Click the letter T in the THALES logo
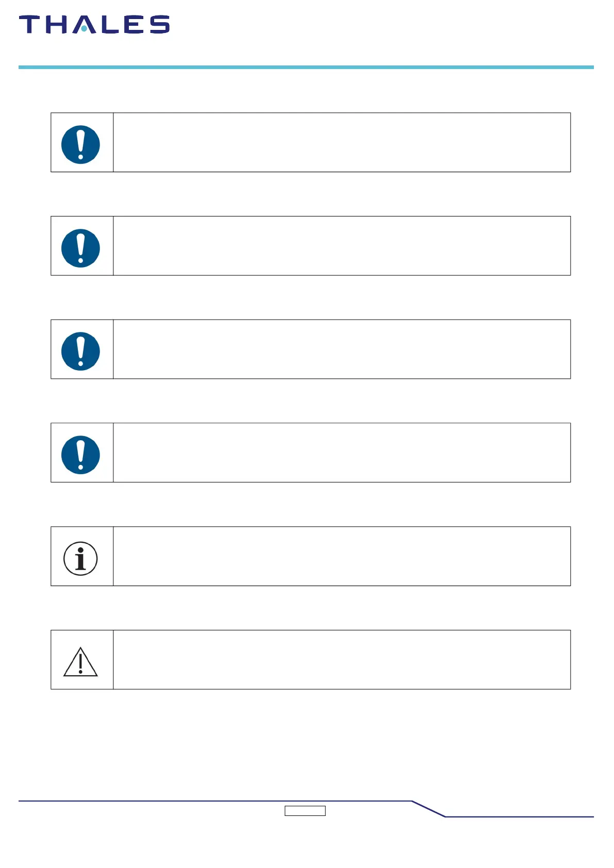This screenshot has width=614, height=868. point(29,25)
